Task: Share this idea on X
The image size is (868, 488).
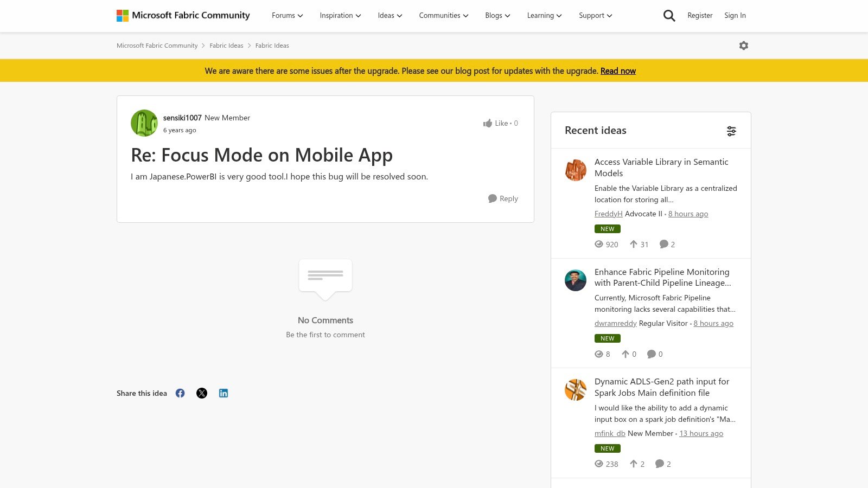Action: tap(202, 393)
